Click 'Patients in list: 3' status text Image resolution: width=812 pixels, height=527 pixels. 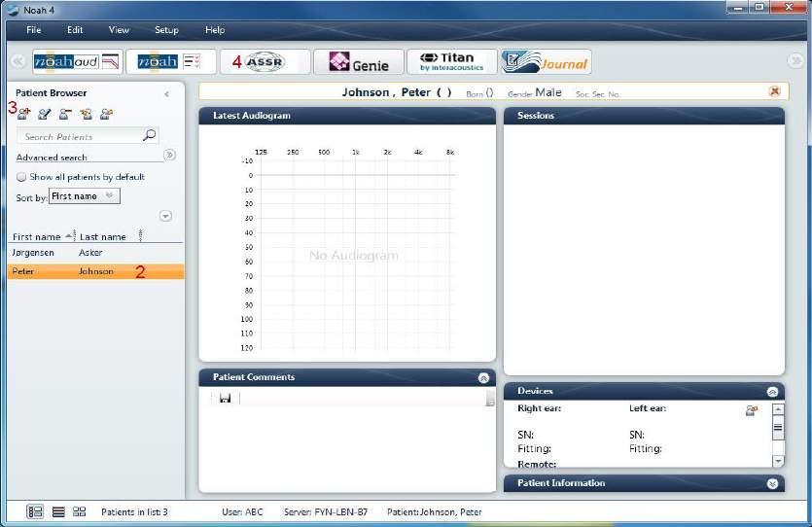coord(134,512)
